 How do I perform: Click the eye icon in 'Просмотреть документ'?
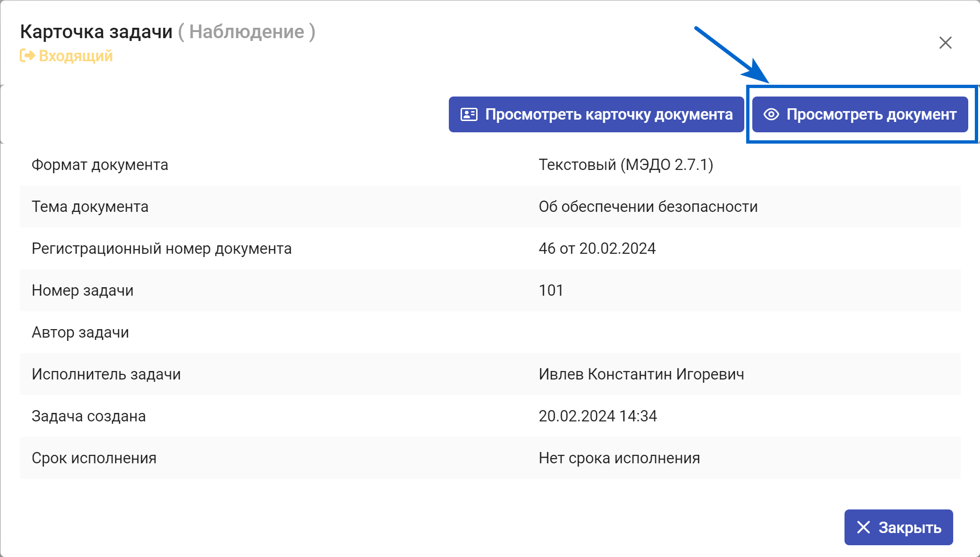coord(771,114)
